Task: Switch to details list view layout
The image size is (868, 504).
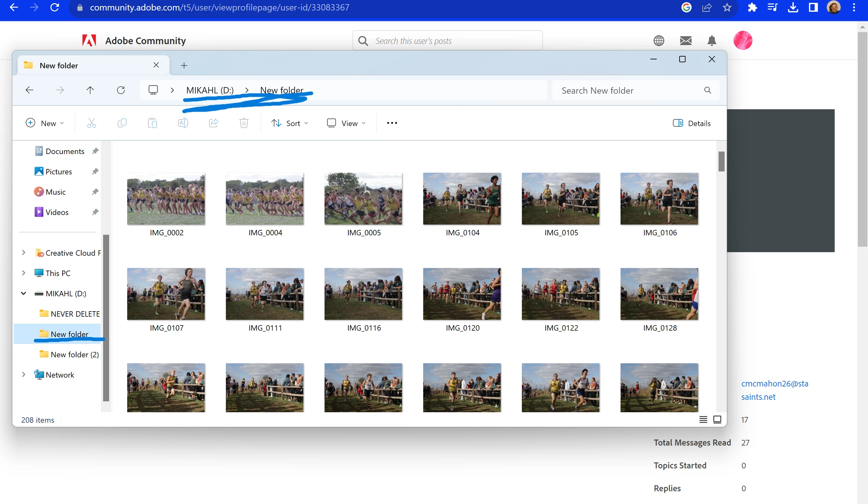Action: pyautogui.click(x=703, y=419)
